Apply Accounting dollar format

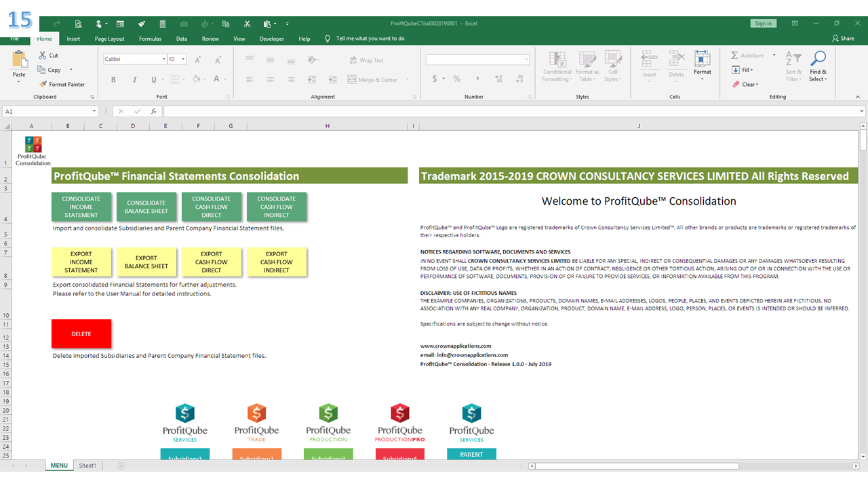click(x=435, y=79)
